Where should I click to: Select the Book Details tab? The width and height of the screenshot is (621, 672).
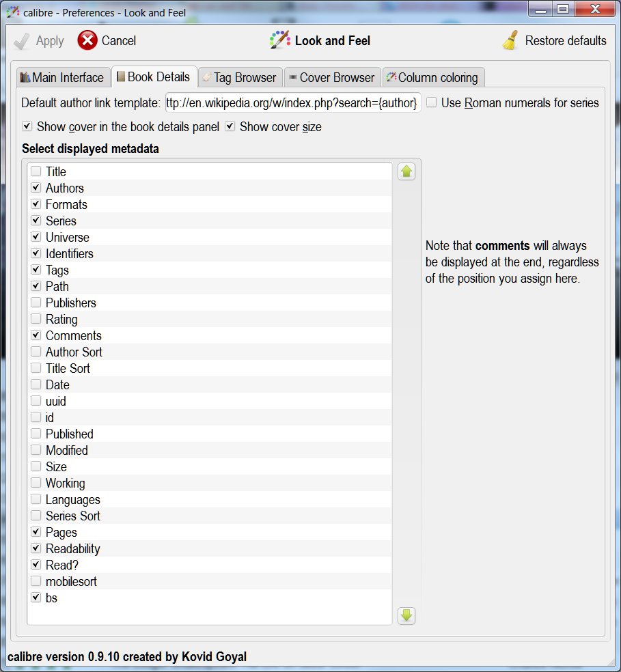coord(154,76)
